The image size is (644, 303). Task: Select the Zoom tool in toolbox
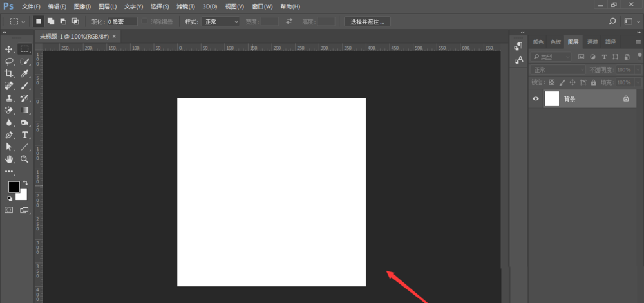pos(24,159)
